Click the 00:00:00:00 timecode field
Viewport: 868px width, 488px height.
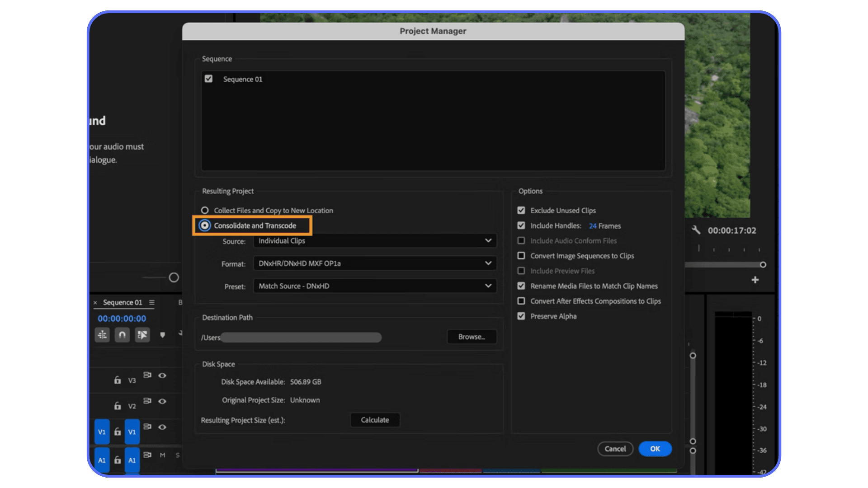point(121,319)
